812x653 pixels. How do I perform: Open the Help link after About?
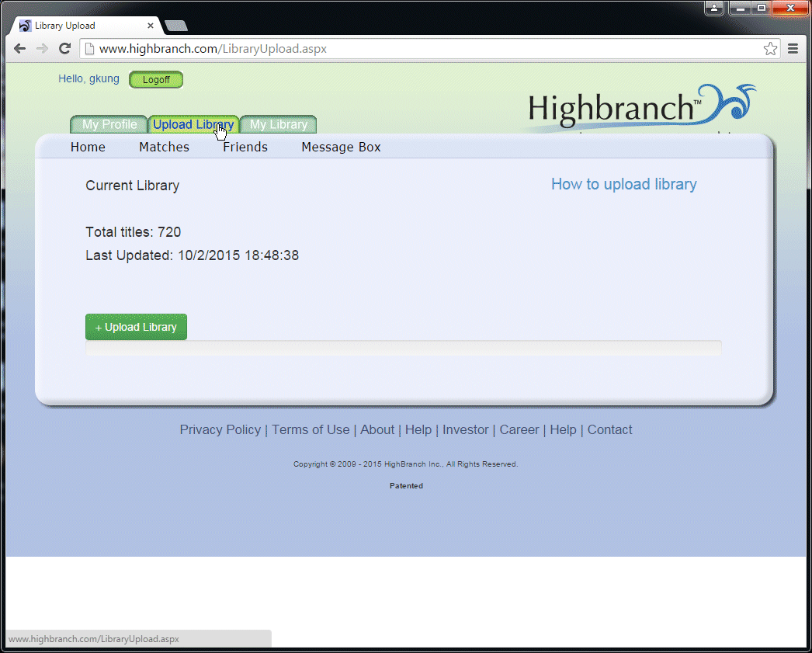click(x=418, y=430)
